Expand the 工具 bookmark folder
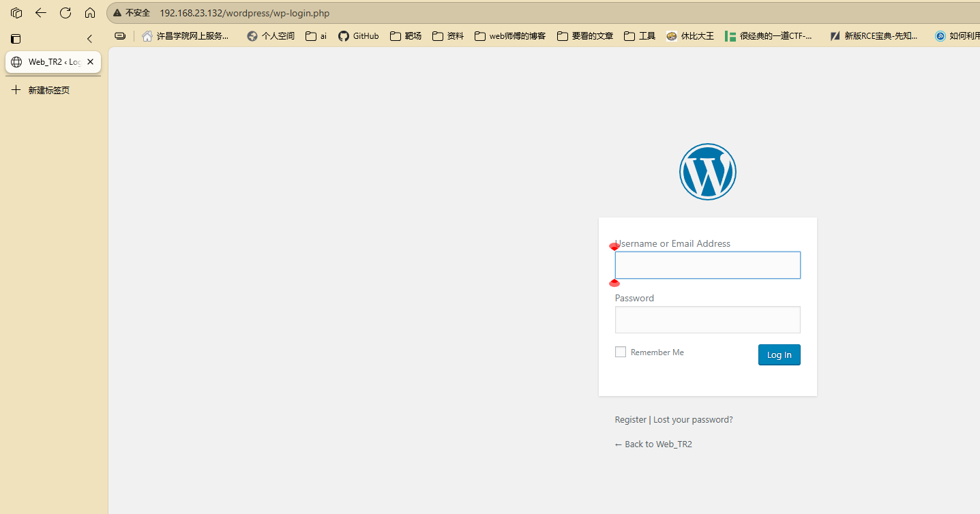 [x=640, y=36]
